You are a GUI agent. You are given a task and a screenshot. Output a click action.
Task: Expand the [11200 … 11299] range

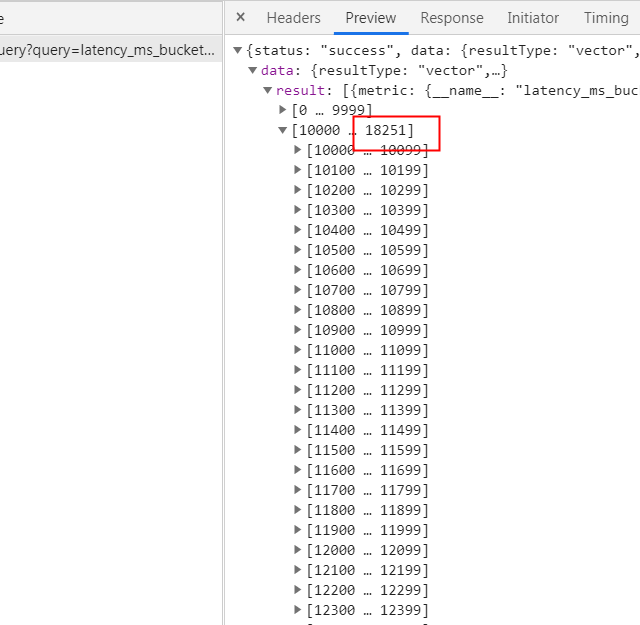pyautogui.click(x=298, y=390)
